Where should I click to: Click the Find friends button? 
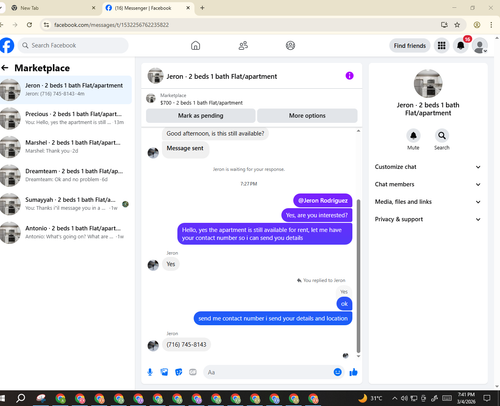410,46
